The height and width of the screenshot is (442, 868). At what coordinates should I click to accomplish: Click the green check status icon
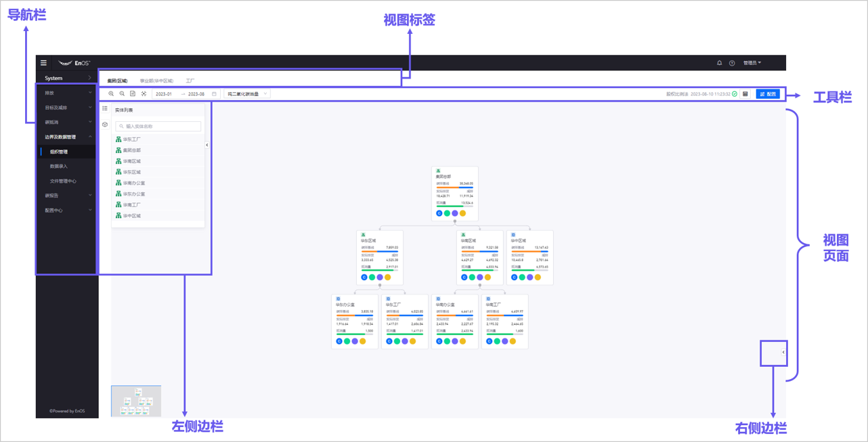tap(735, 94)
